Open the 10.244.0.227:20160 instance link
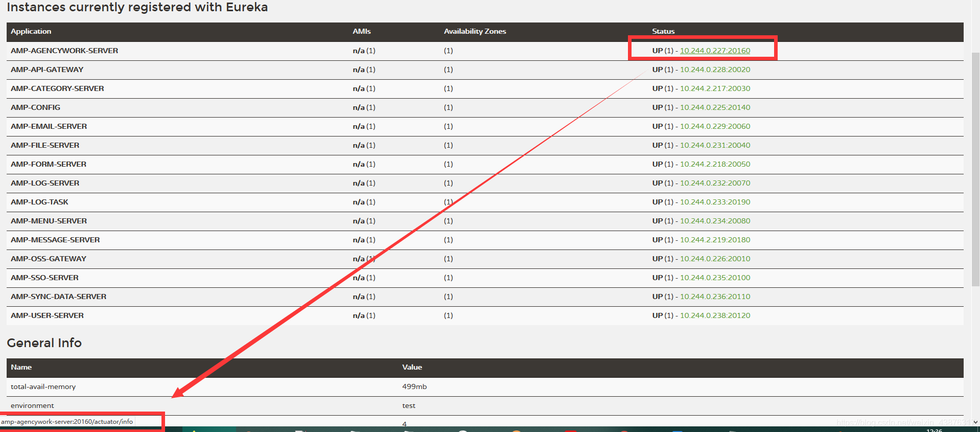The height and width of the screenshot is (432, 980). point(715,51)
